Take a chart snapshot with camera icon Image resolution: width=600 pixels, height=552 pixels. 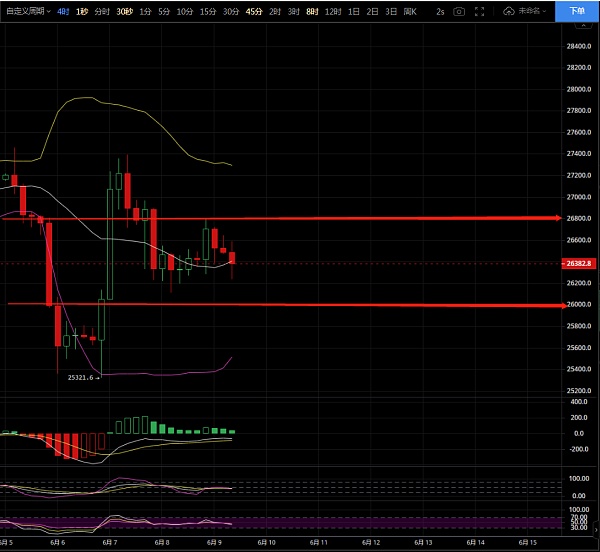(x=459, y=12)
